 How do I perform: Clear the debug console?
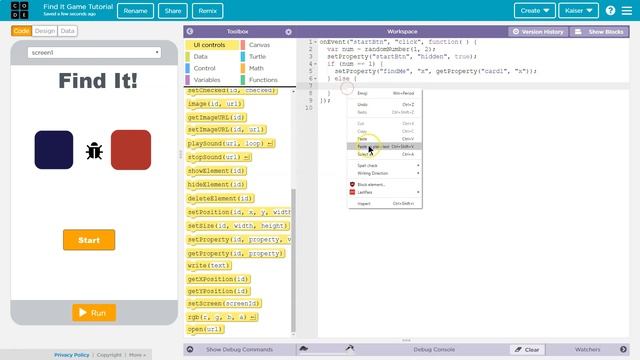[x=527, y=349]
